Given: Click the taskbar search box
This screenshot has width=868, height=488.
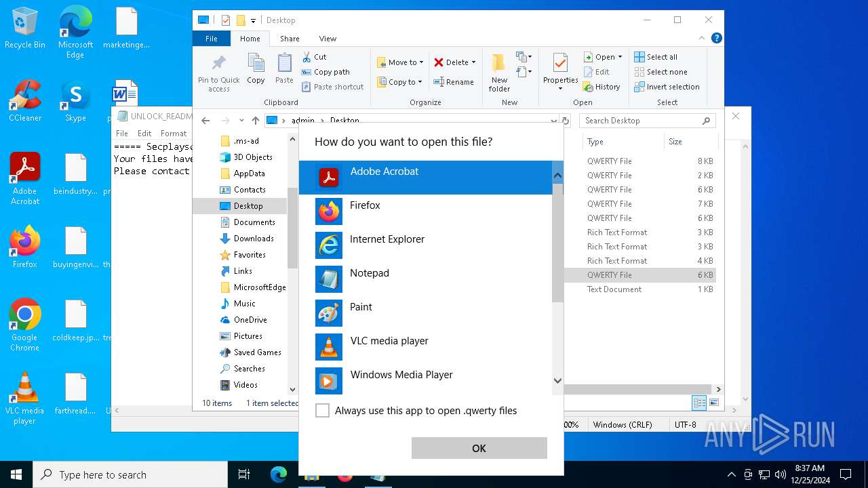Looking at the screenshot, I should (130, 474).
